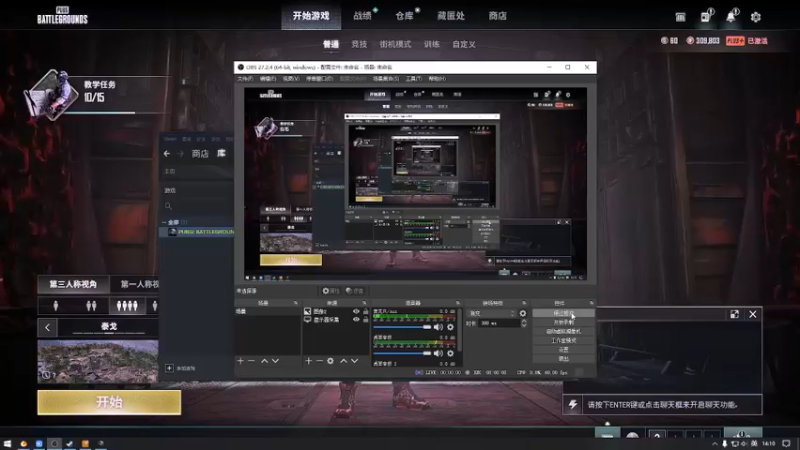Pop out the OBS Scene Transitions dock
The image size is (800, 450).
tap(524, 303)
